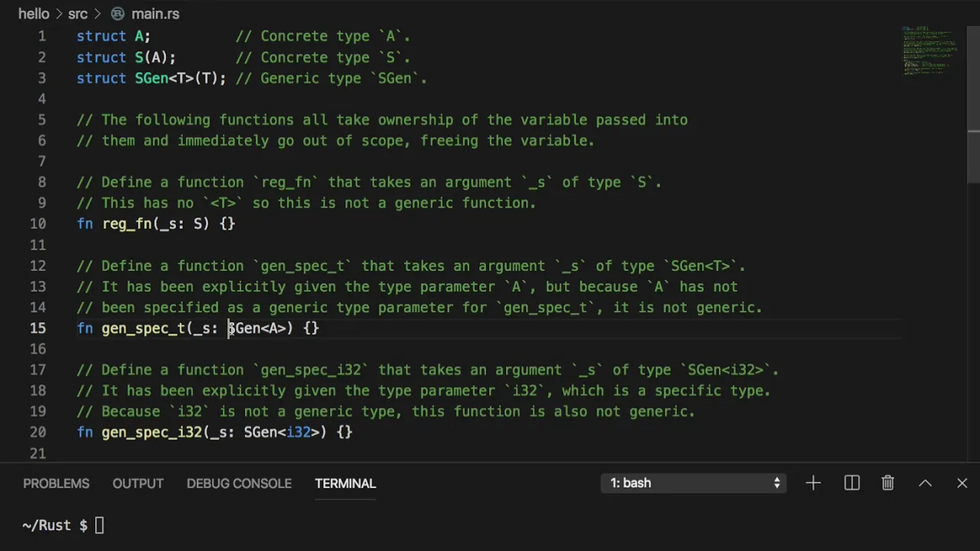Screen dimensions: 980x551
Task: Open the main.rs breadcrumb item
Action: pyautogui.click(x=145, y=14)
